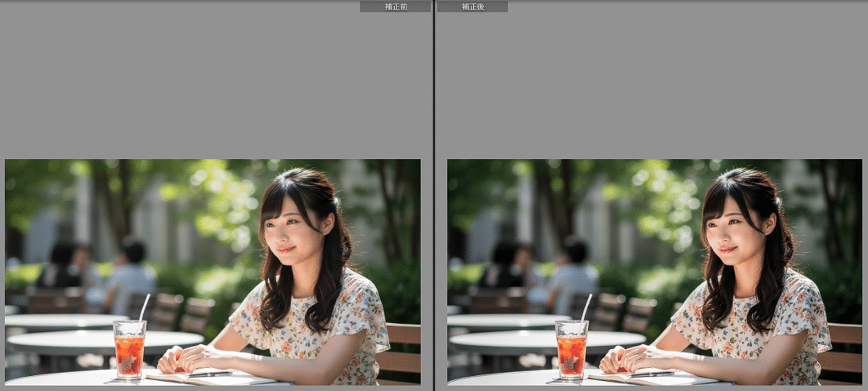Click the 補正後 label above right pane
Viewport: 868px width, 391px height.
tap(472, 7)
